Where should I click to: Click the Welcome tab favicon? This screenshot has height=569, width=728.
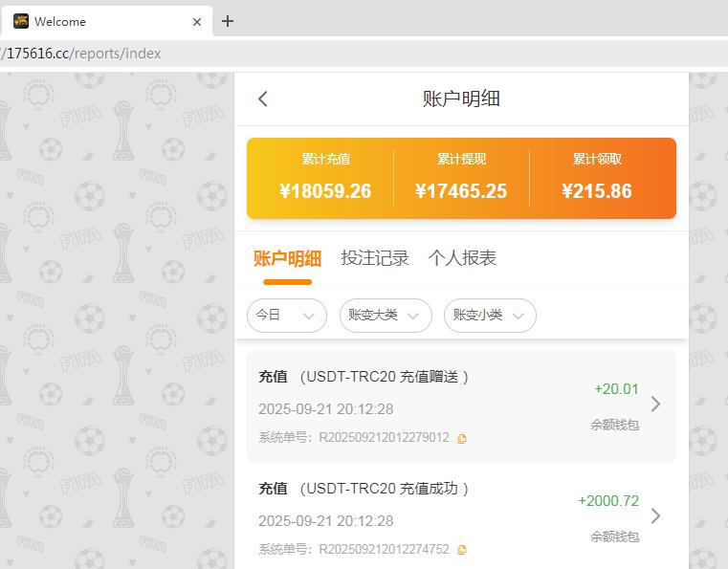pyautogui.click(x=21, y=21)
